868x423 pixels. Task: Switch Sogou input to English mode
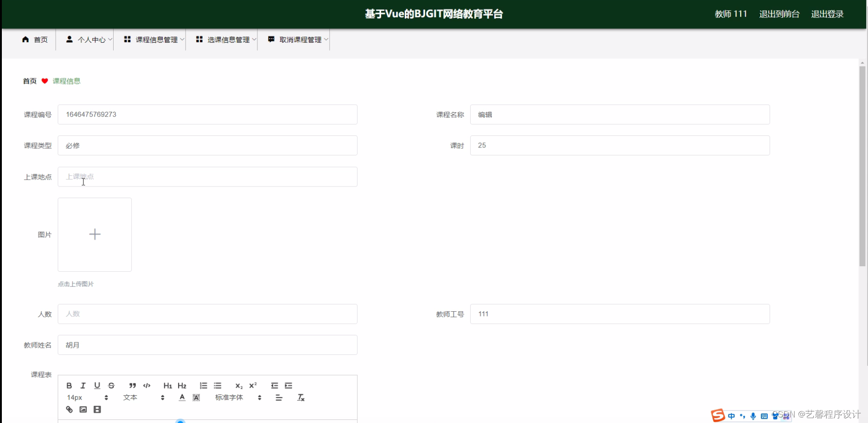point(732,416)
